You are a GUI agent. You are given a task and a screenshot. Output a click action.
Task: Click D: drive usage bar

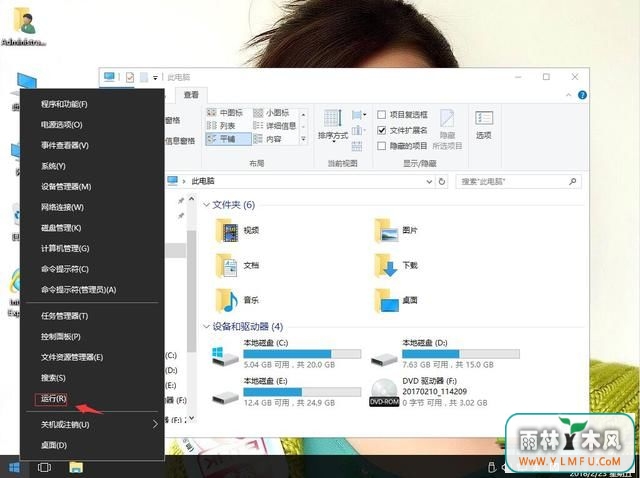[x=461, y=353]
